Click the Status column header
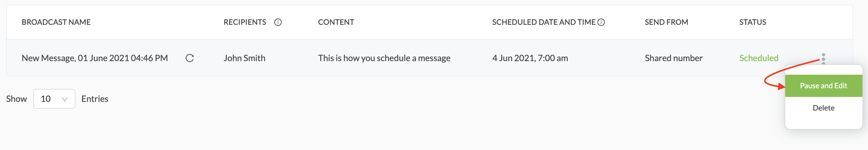 click(752, 22)
